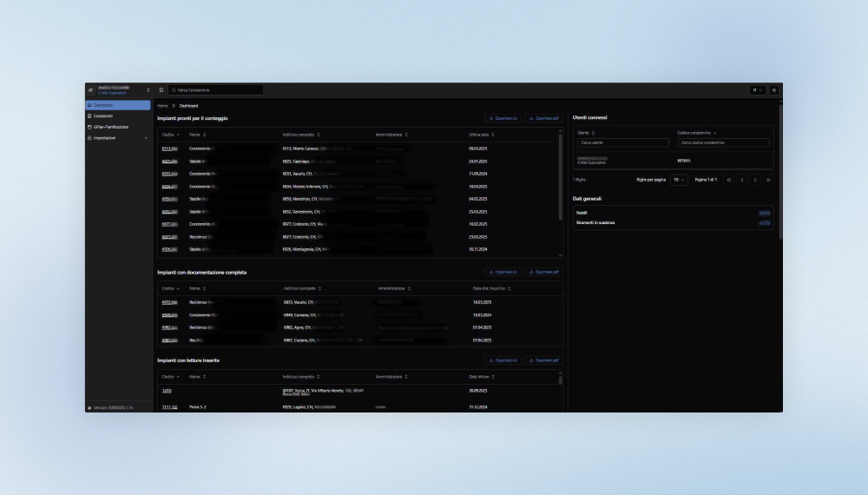Viewport: 868px width, 495px height.
Task: Export 'Impianti pronti per il conteggio' as xls
Action: point(503,118)
